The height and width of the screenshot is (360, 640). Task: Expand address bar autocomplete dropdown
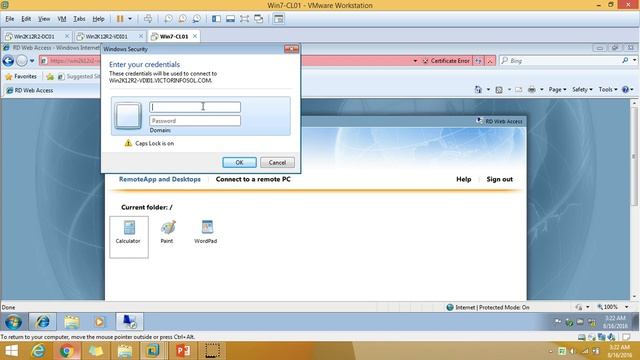[415, 61]
